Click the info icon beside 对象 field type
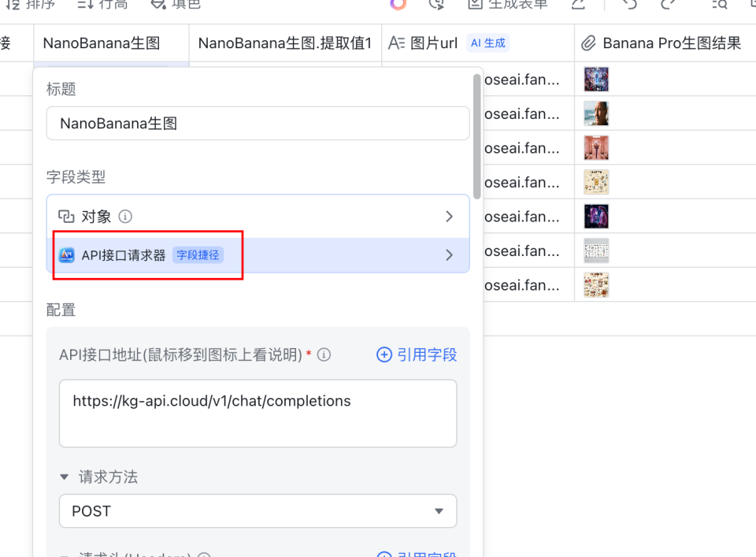 (x=127, y=216)
